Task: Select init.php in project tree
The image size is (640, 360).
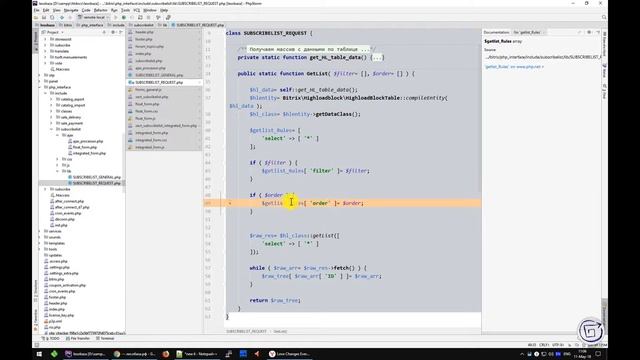Action: pos(58,225)
